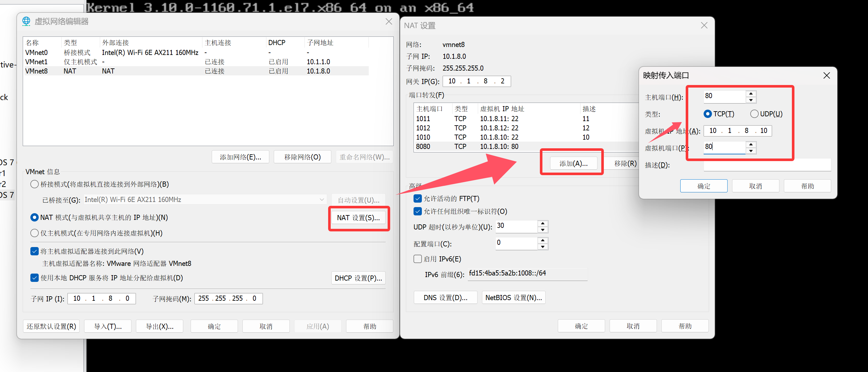The image size is (868, 372).
Task: Select the UDP(U) radio button
Action: (x=754, y=114)
